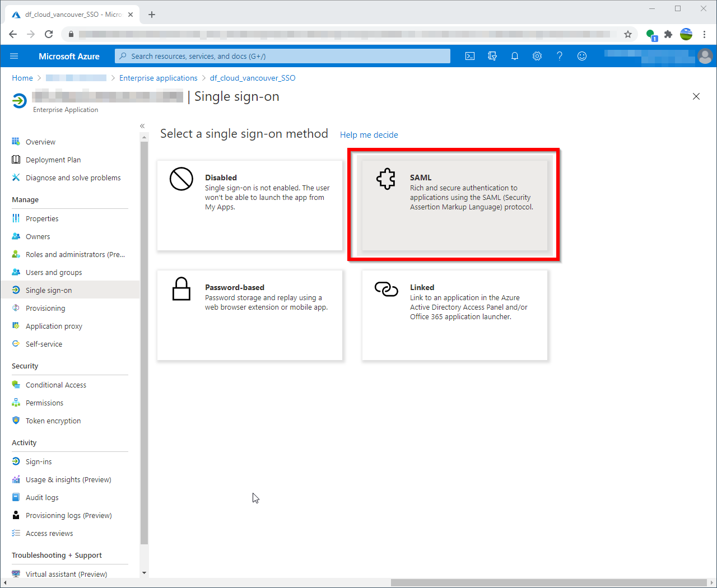Click the Conditional Access icon

point(16,385)
